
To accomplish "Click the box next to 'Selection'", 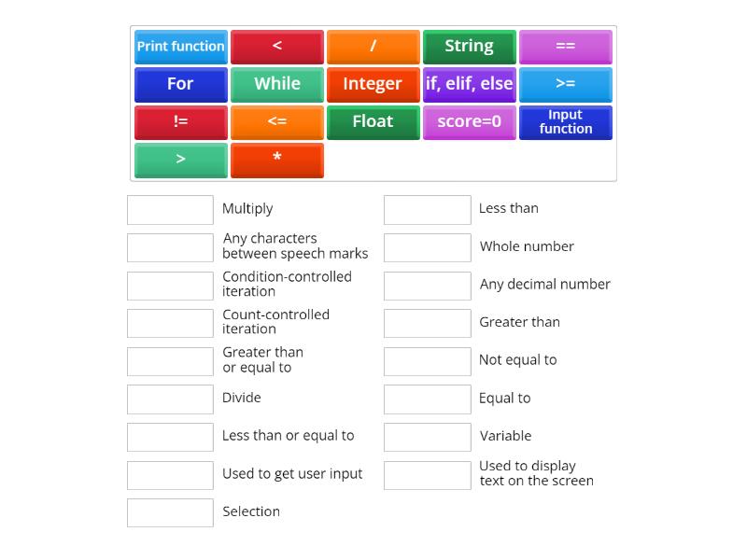I will [x=170, y=512].
